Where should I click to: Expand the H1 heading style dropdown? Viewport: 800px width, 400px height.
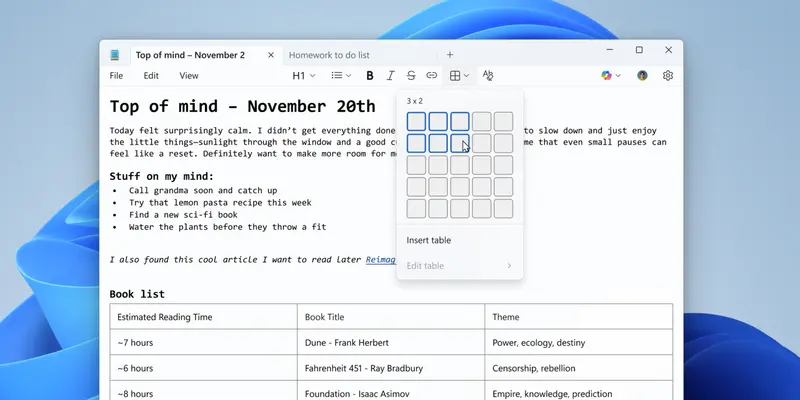pos(303,75)
